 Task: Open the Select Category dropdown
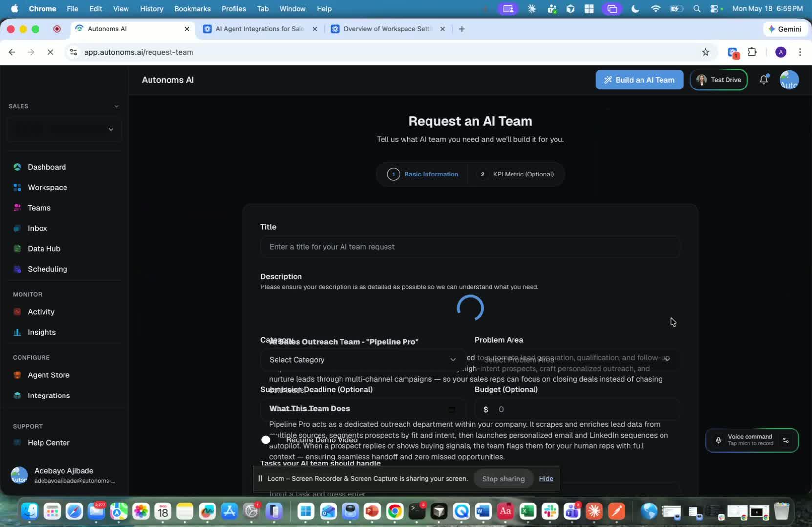click(363, 360)
